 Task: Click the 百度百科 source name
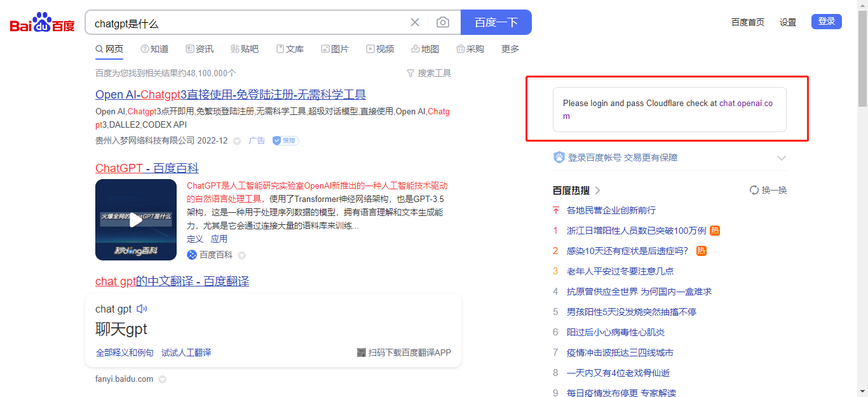point(216,255)
